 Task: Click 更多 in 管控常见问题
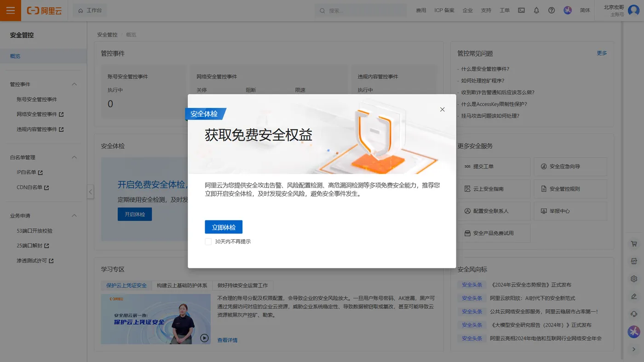602,53
